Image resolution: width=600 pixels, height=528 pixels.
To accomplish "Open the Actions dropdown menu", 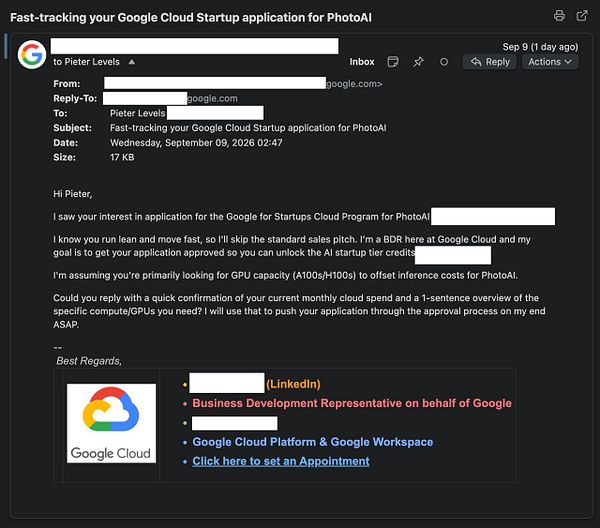I will click(550, 62).
